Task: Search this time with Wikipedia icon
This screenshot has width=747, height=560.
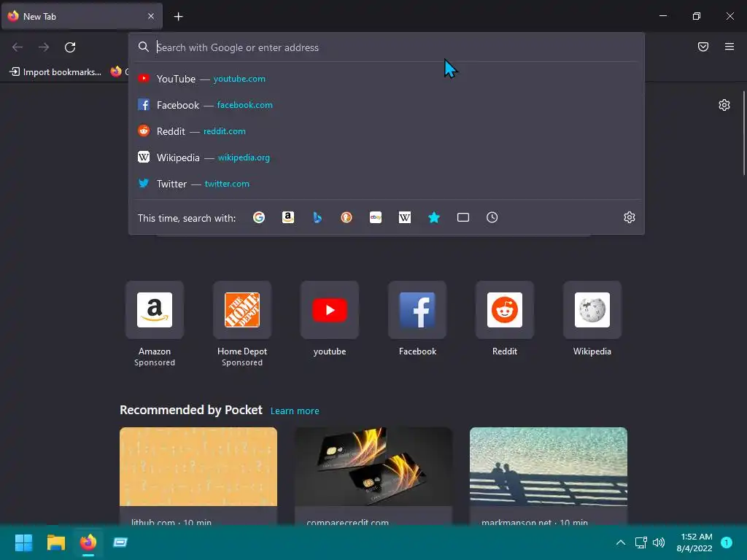Action: click(404, 217)
